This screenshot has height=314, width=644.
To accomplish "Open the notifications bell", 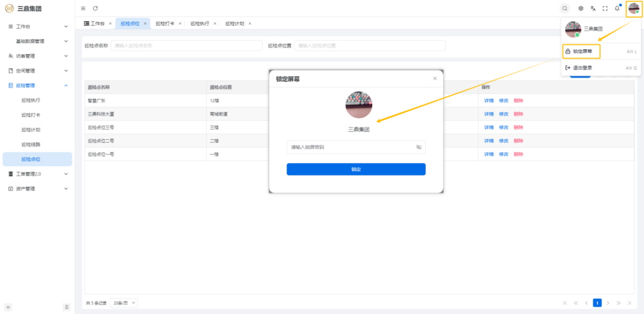I will coord(617,9).
